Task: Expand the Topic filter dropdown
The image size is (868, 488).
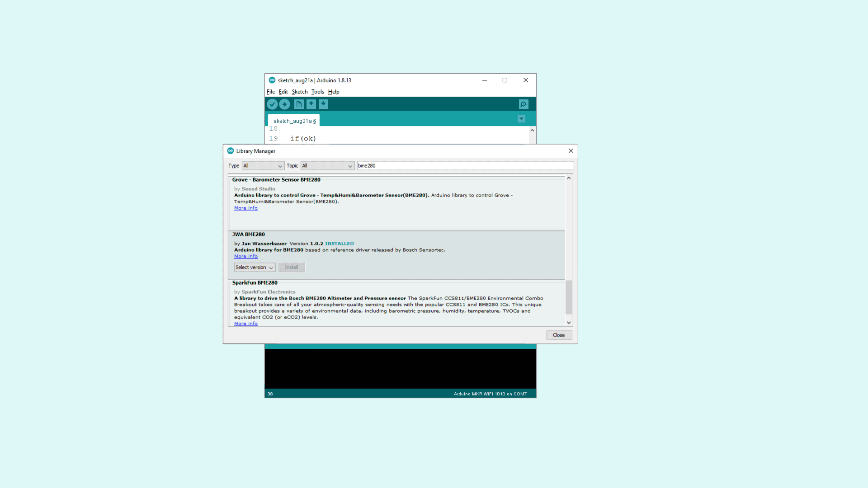Action: (327, 166)
